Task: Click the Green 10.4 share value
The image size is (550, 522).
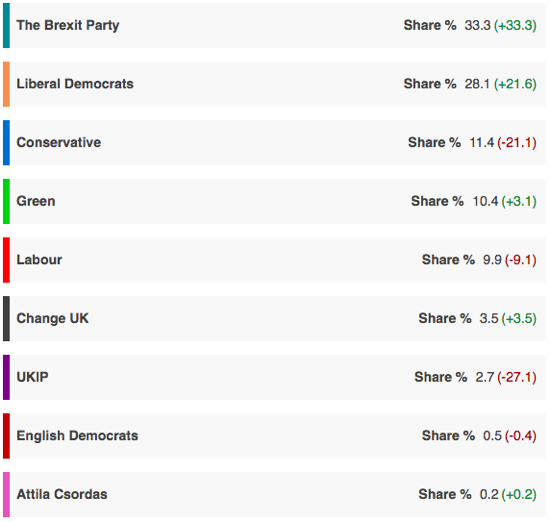Action: point(485,201)
